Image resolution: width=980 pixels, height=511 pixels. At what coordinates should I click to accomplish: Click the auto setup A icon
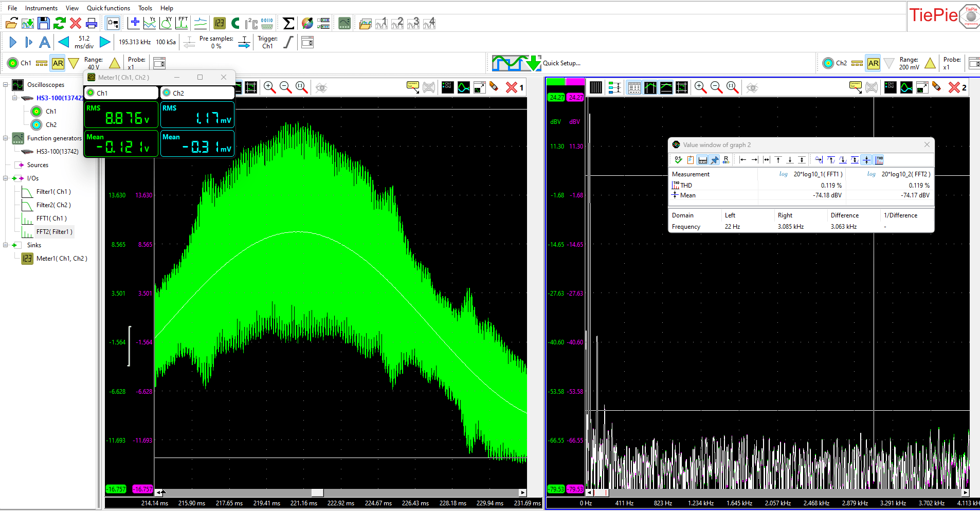point(45,42)
